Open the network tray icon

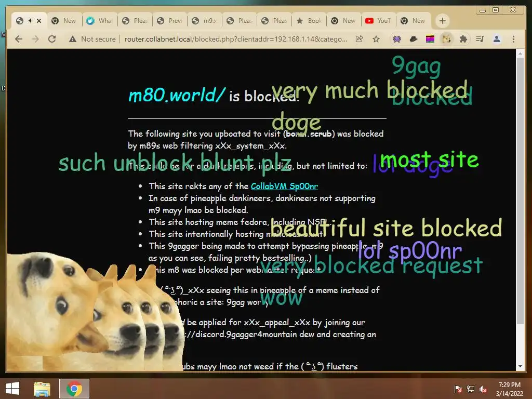471,389
